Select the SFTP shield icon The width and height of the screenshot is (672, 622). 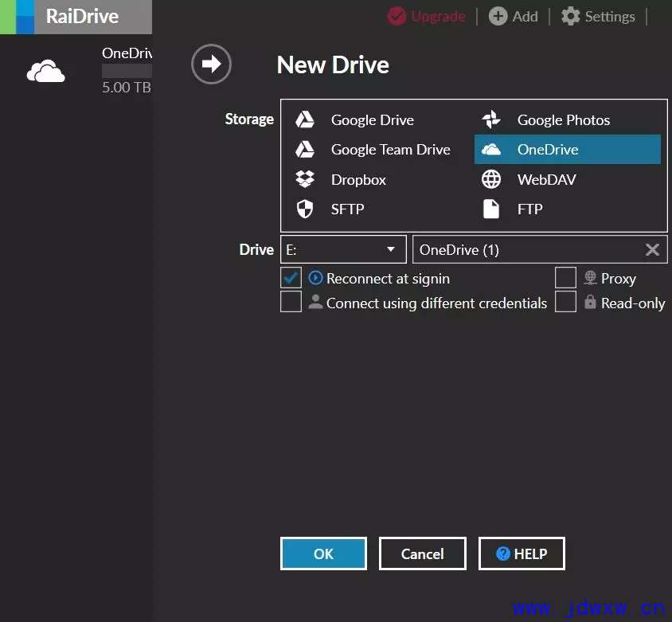point(305,209)
